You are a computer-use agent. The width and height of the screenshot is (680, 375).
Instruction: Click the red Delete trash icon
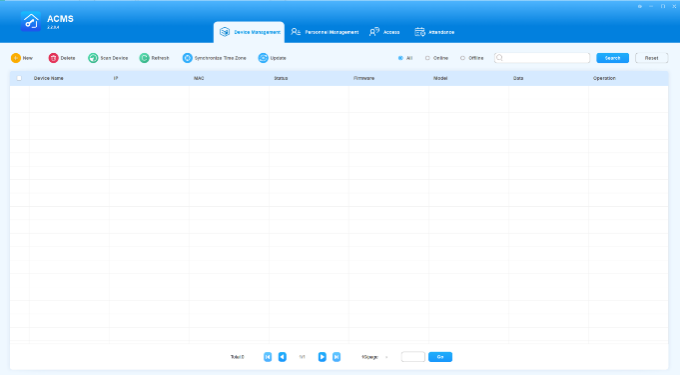[53, 58]
